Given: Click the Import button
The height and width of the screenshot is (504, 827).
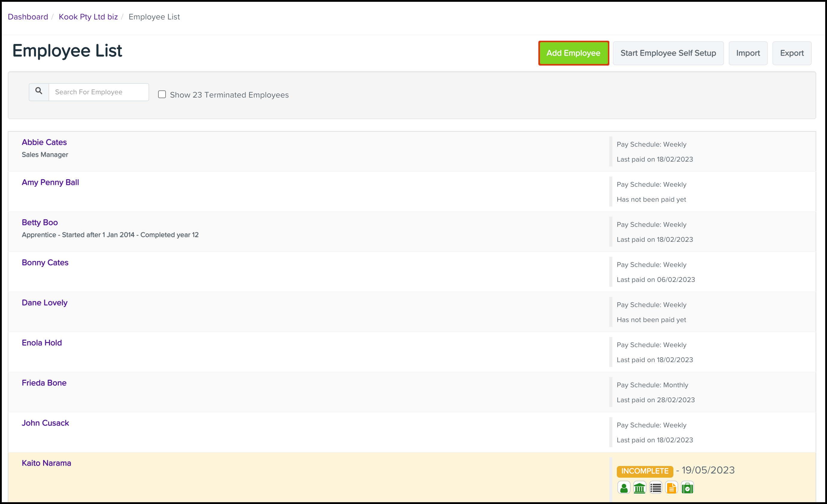Looking at the screenshot, I should (748, 53).
